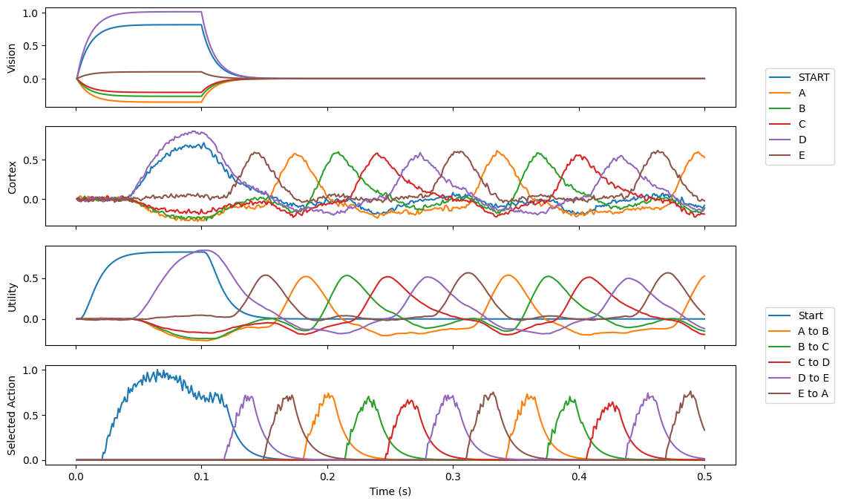
Task: Click the legend label D
Action: pos(802,140)
